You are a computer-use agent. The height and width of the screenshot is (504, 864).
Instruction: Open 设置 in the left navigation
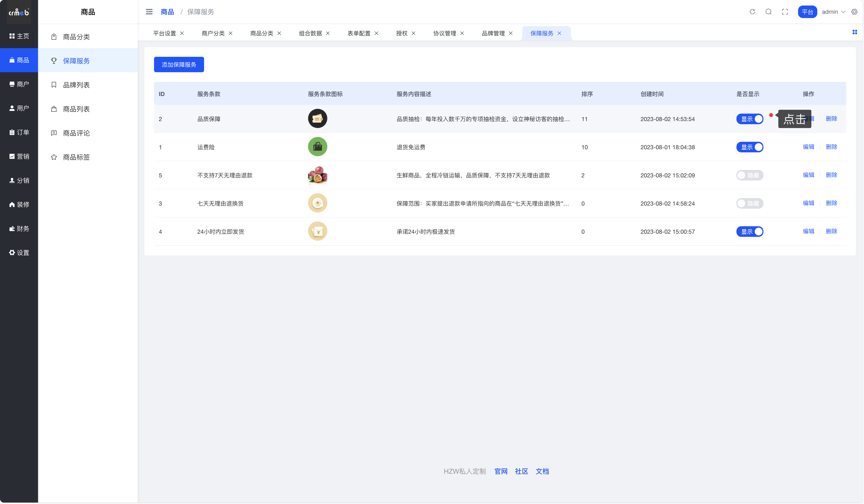click(19, 253)
